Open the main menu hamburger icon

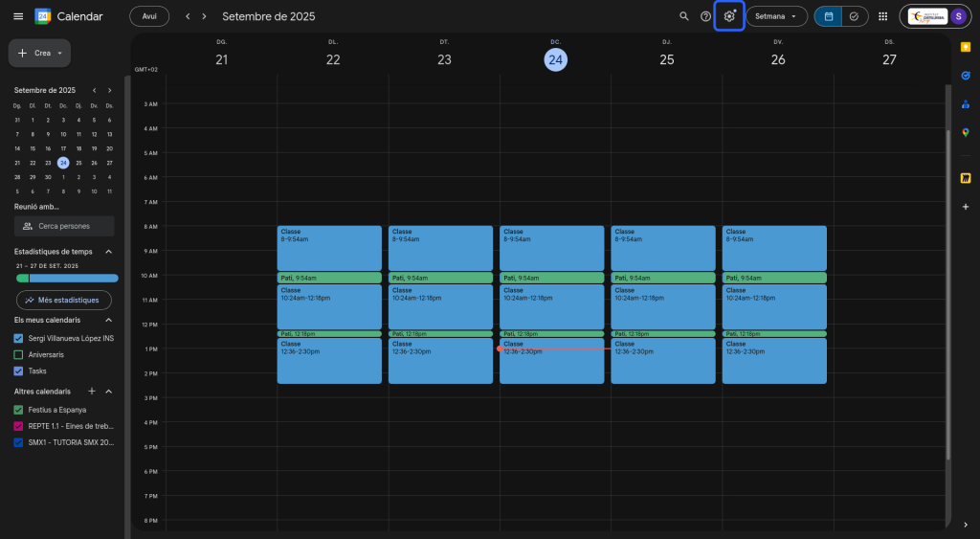[x=18, y=16]
